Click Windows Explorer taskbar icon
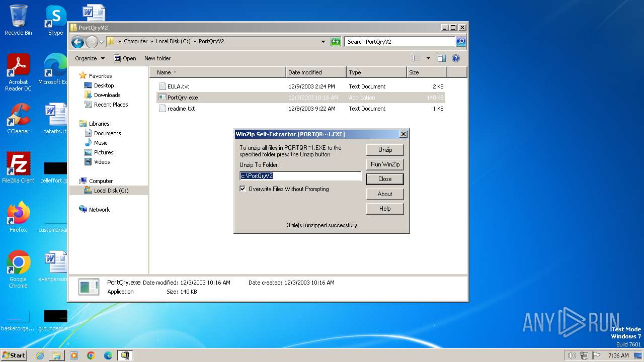The image size is (644, 362). pos(57,355)
